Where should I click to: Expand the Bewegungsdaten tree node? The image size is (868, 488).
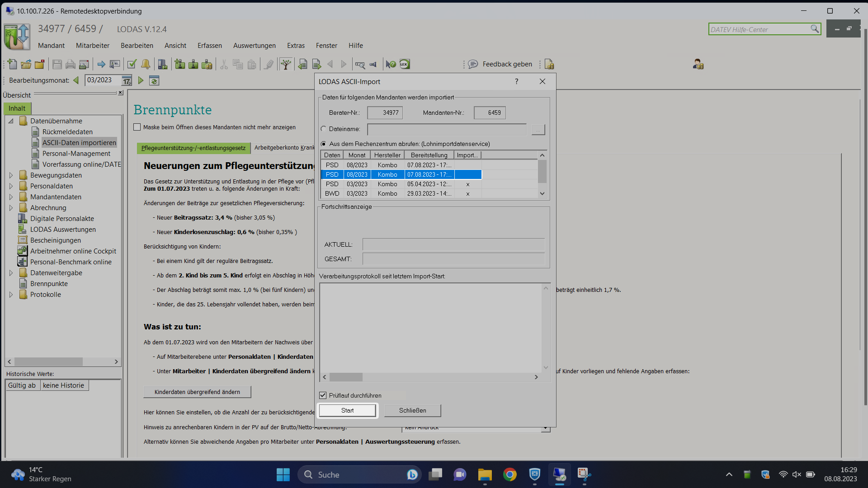pos(11,175)
